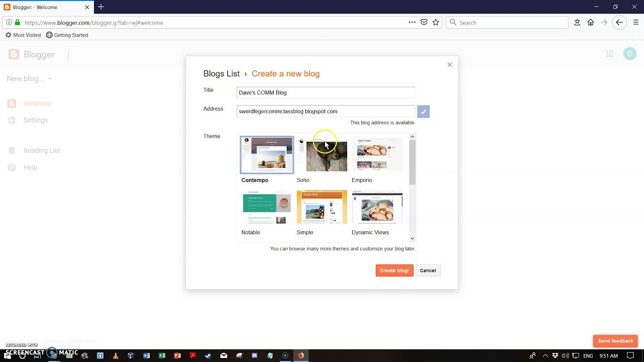View site information icon in address bar

9,23
